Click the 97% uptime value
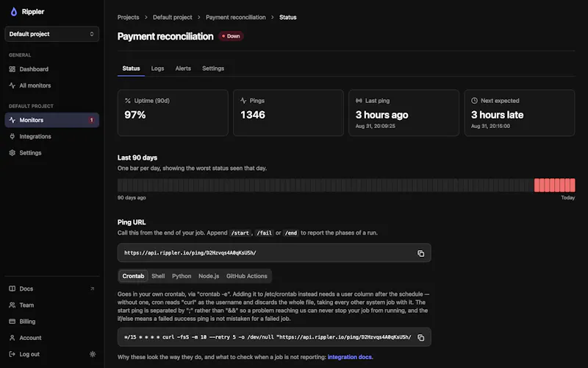Viewport: 588px width, 368px height. [135, 115]
